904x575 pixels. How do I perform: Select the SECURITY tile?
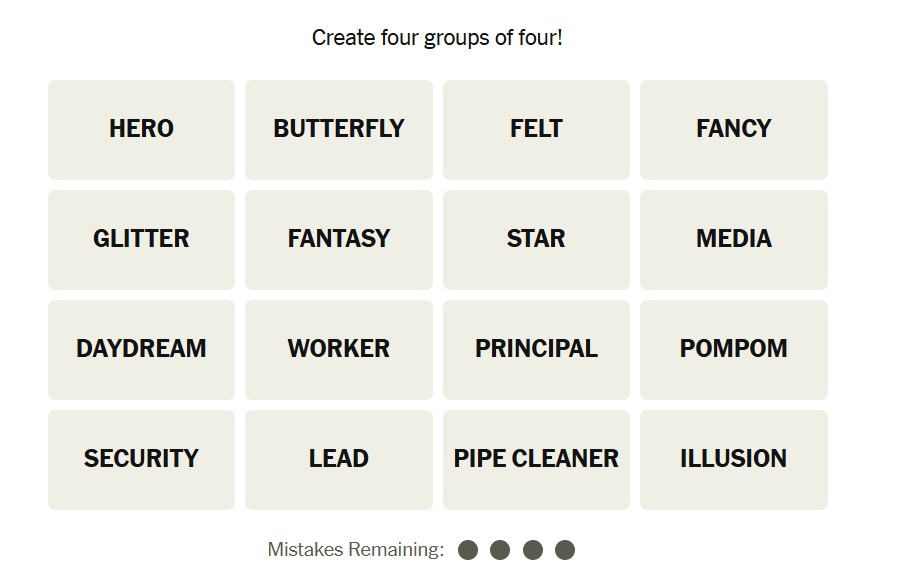click(141, 459)
